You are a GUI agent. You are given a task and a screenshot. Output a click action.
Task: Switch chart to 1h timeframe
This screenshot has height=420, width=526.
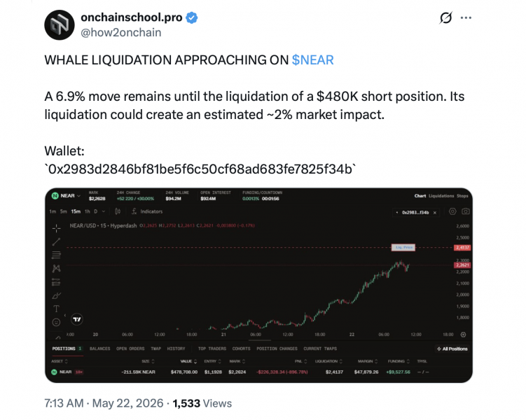pos(88,211)
